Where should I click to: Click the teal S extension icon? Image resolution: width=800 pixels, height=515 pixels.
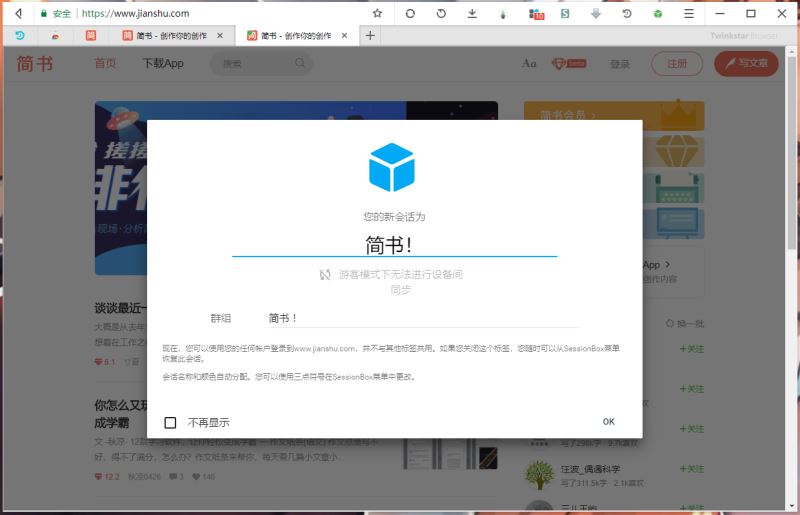pyautogui.click(x=565, y=14)
